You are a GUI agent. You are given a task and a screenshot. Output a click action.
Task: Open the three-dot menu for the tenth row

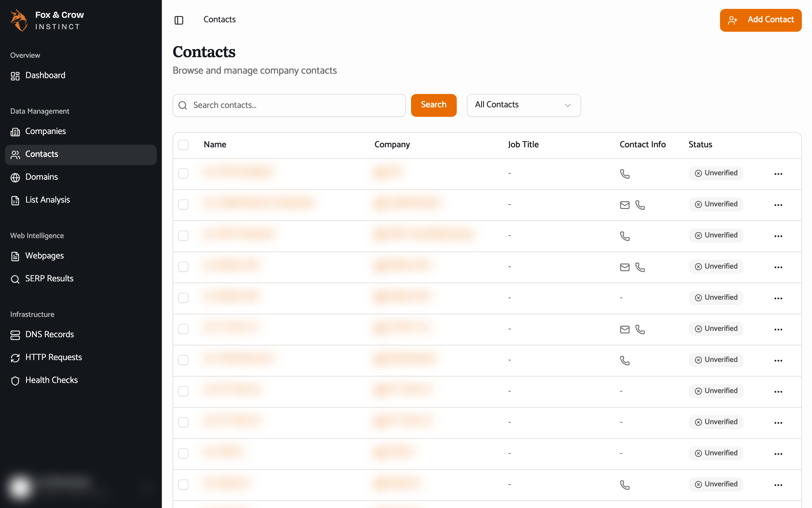tap(778, 454)
